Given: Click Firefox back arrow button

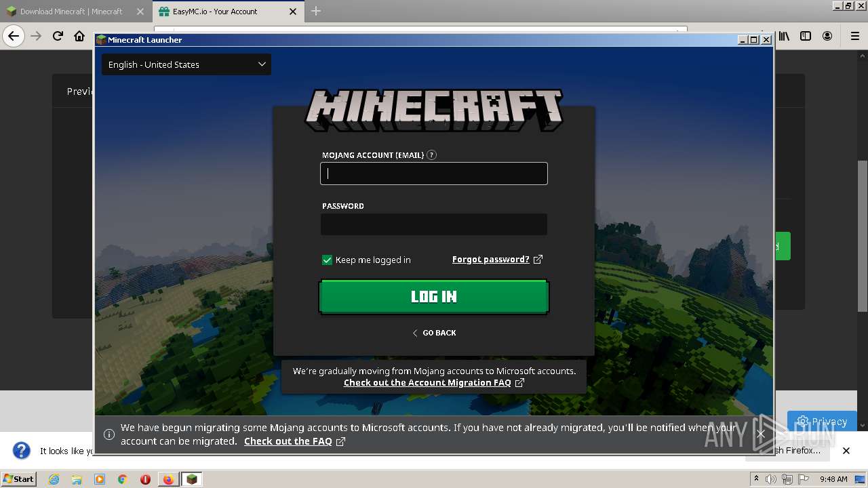Looking at the screenshot, I should pos(14,36).
